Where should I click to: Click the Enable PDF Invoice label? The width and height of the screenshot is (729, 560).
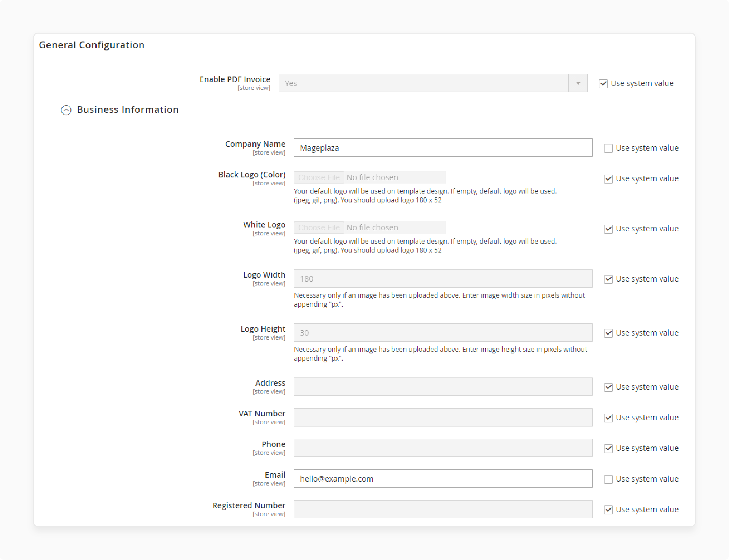235,79
